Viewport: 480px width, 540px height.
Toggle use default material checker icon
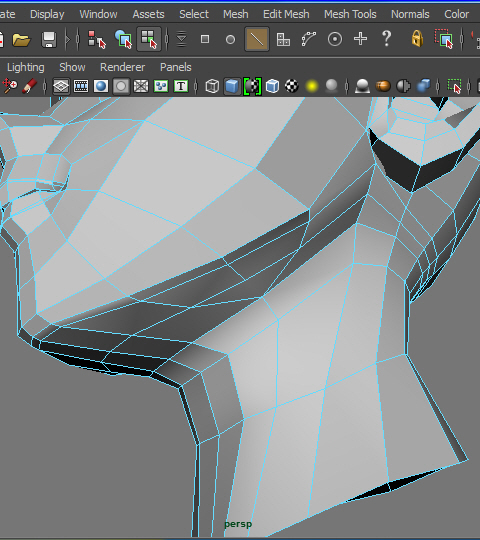click(252, 86)
